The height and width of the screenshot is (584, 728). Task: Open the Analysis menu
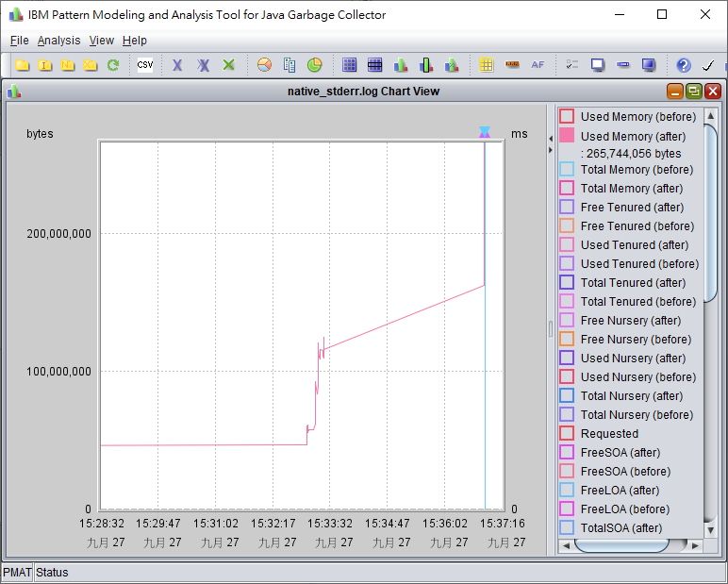pyautogui.click(x=59, y=41)
